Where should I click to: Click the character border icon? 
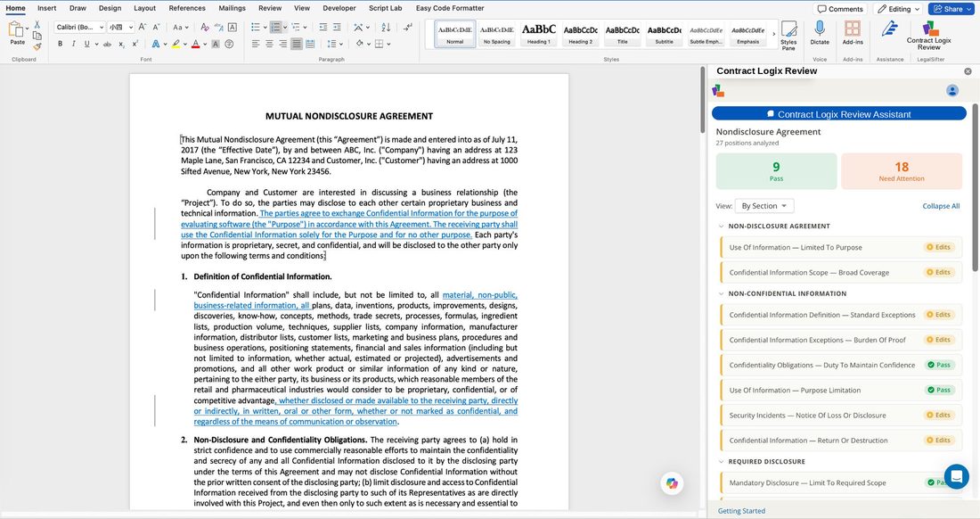(x=233, y=27)
